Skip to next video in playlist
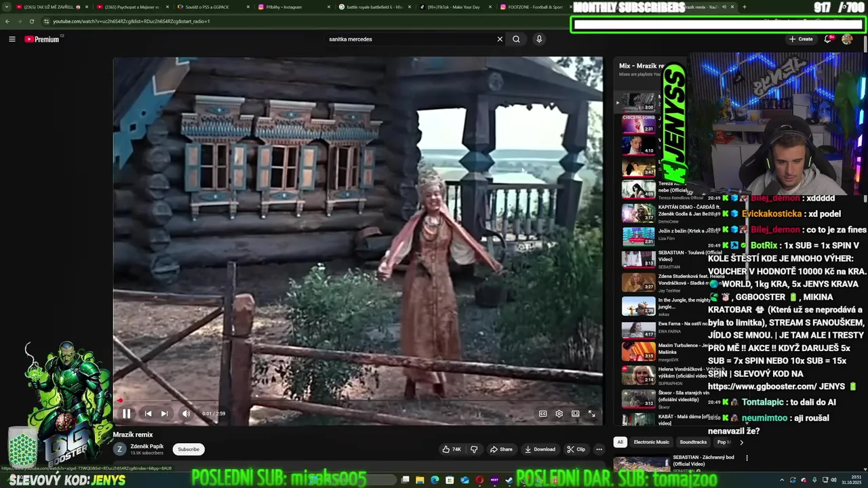The image size is (868, 488). pos(164,413)
